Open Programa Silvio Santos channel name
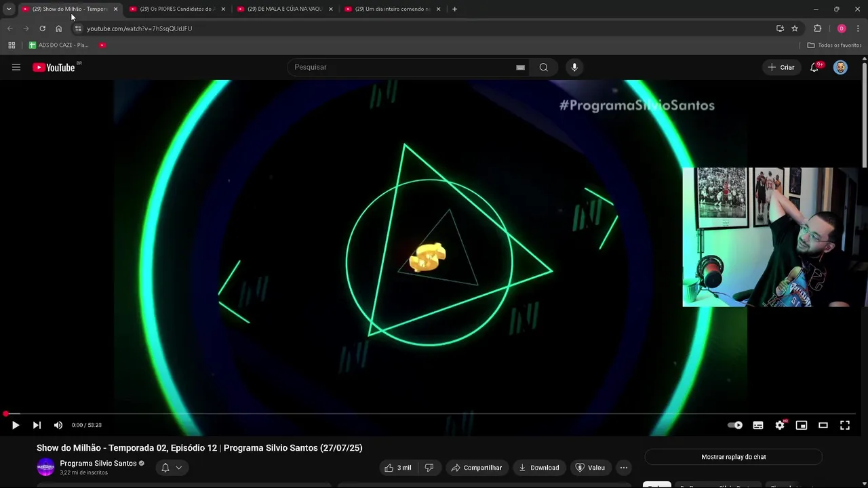Screen dimensions: 868x488 (x=98, y=464)
